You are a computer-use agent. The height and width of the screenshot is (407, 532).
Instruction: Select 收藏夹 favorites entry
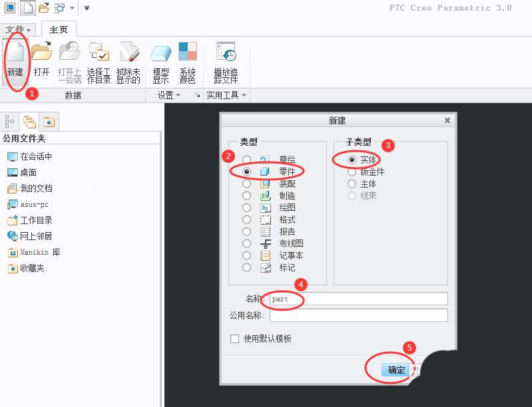tap(26, 269)
